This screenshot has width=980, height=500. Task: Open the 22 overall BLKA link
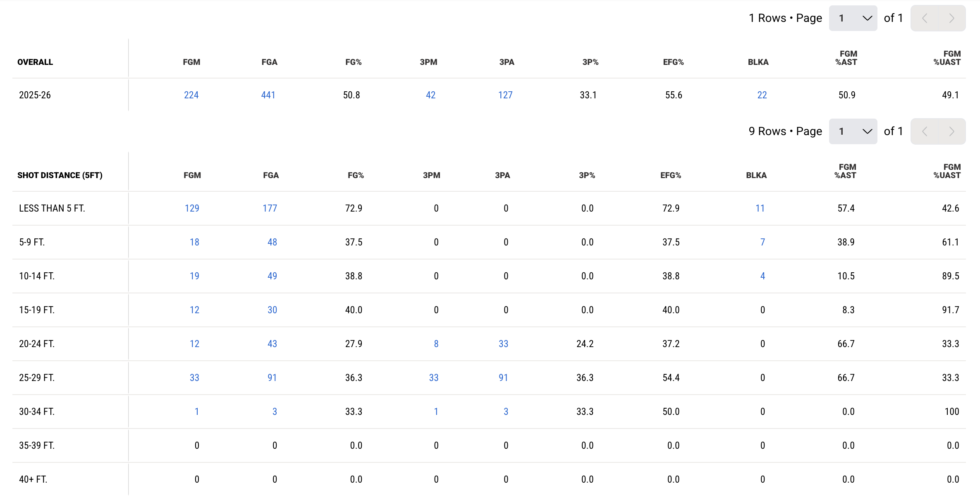tap(762, 95)
